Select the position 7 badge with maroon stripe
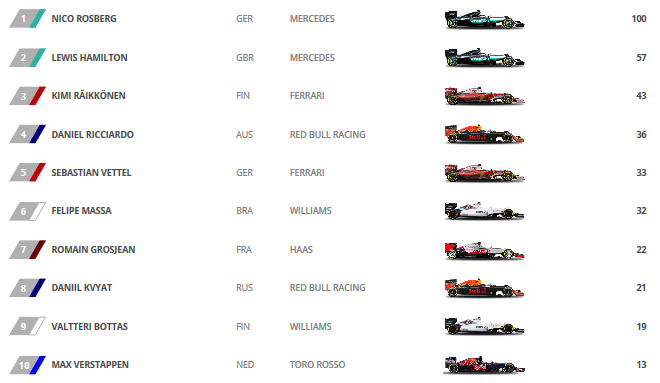Screen dimensions: 660x383 coord(27,250)
